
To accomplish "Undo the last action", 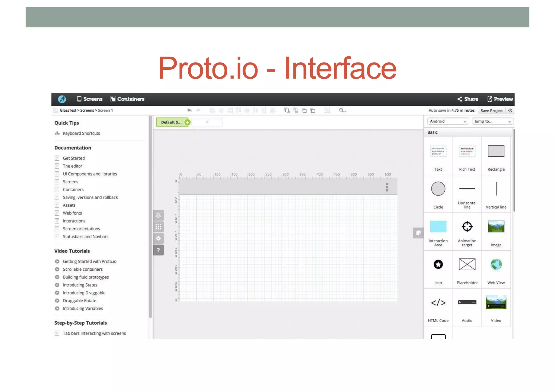I will click(x=189, y=110).
